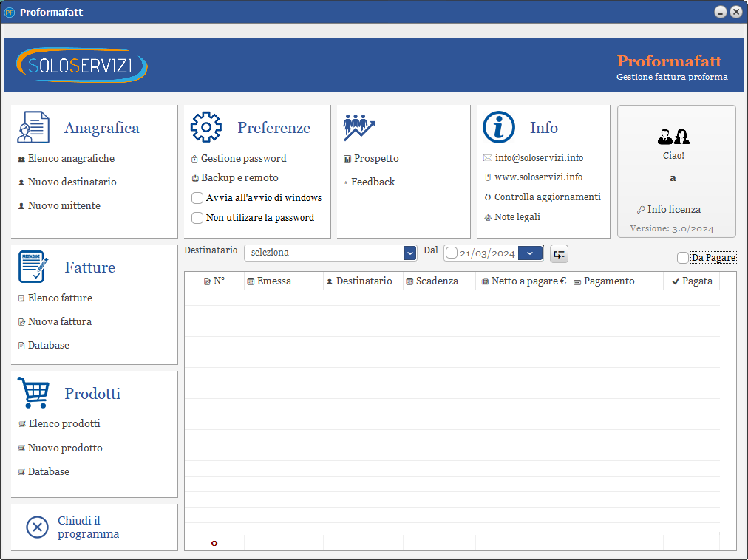Image resolution: width=748 pixels, height=560 pixels.
Task: Click the Fatture heading
Action: [89, 267]
